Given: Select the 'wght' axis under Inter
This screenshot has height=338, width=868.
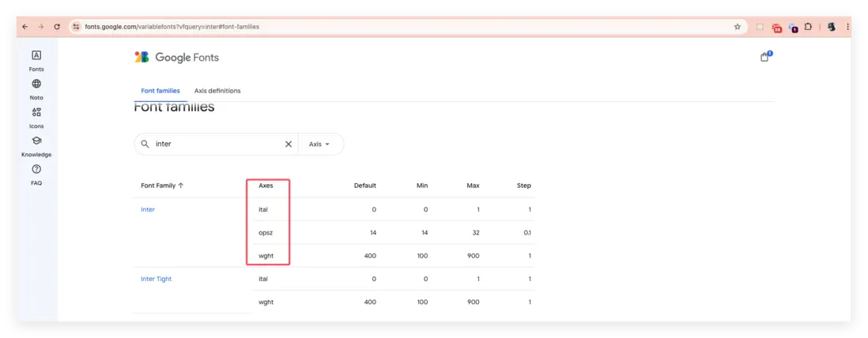Looking at the screenshot, I should tap(266, 256).
